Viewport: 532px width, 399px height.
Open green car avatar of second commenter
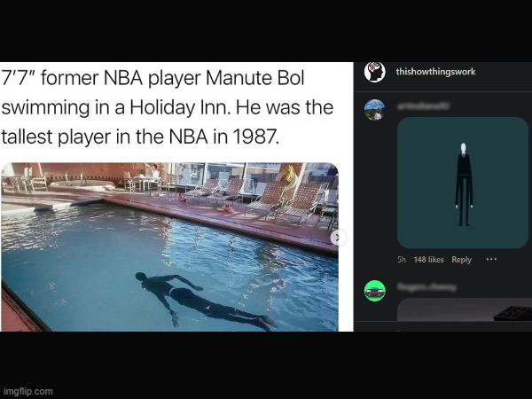tap(374, 291)
